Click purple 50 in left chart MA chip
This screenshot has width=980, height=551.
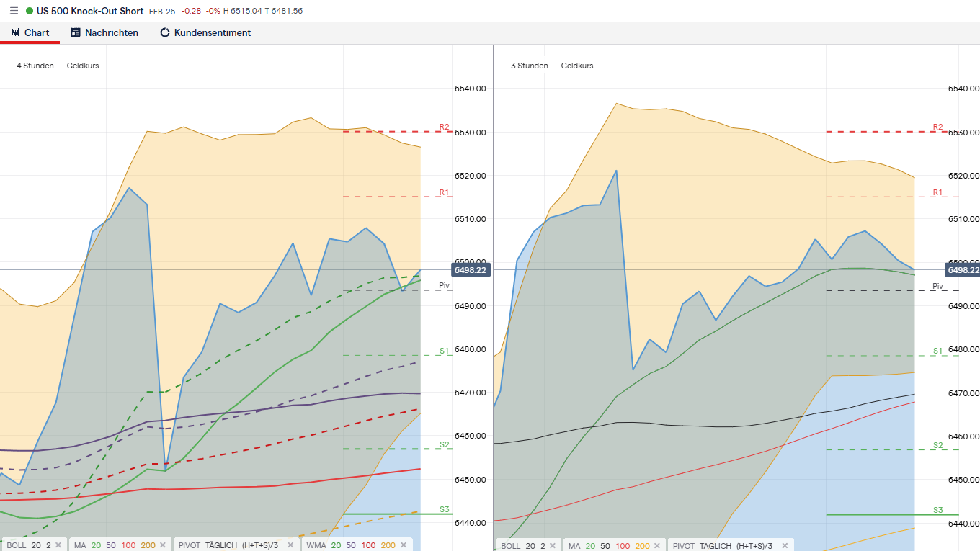pos(111,545)
